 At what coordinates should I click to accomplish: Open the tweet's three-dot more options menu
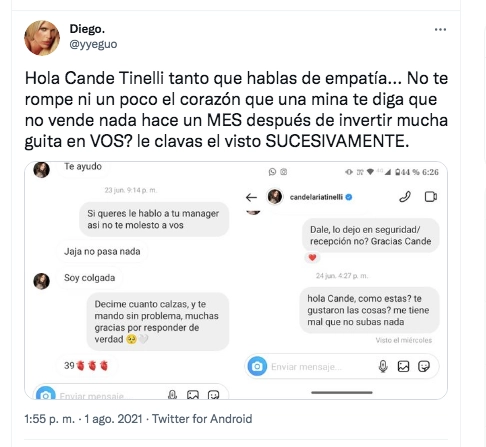[440, 30]
